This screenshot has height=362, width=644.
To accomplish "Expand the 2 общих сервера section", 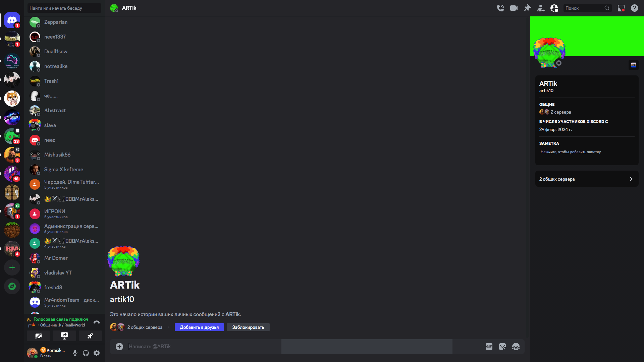I will 587,179.
